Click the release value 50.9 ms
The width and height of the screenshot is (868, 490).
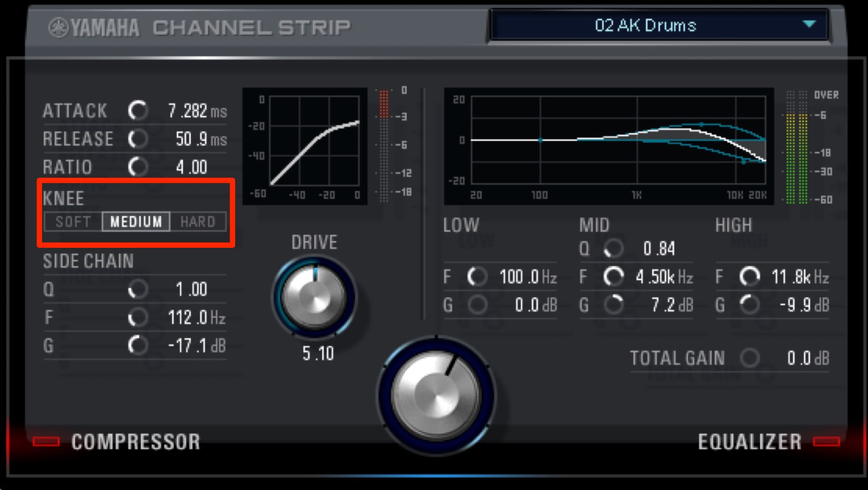coord(201,139)
